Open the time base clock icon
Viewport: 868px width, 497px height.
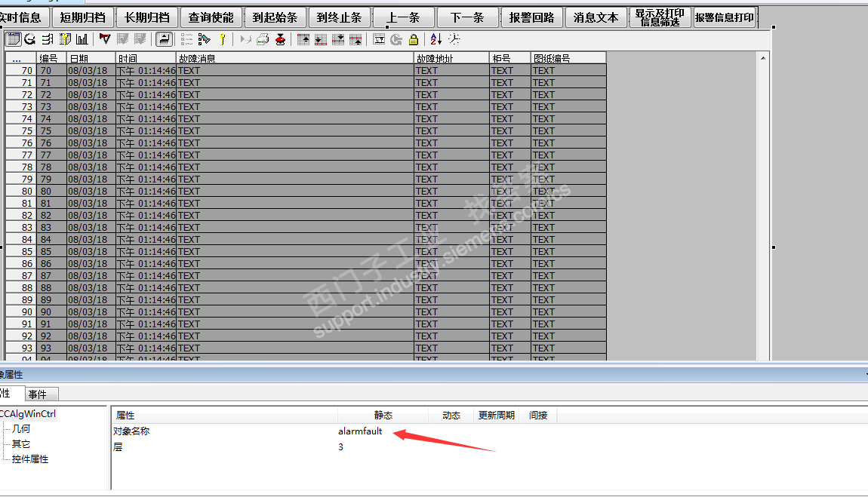[454, 39]
